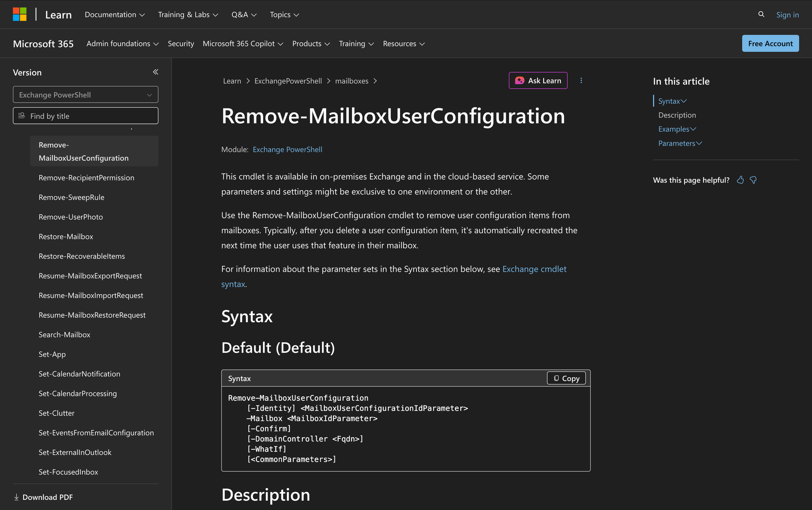Open the Resources dropdown

tap(404, 43)
